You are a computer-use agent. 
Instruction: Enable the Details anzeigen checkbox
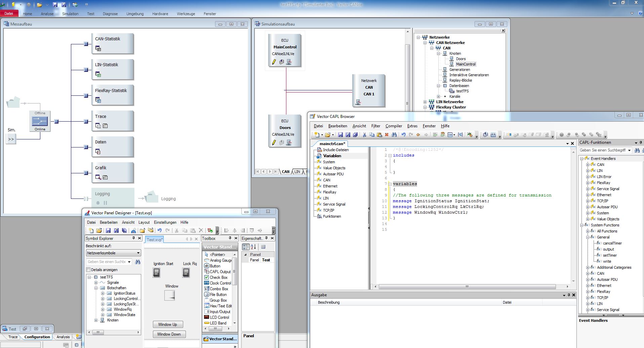coord(88,269)
